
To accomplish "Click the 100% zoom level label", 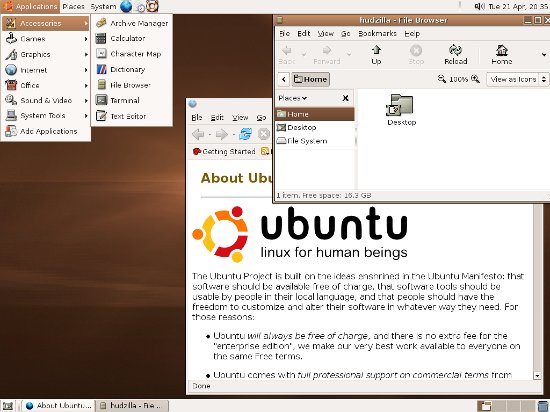I will pos(458,79).
